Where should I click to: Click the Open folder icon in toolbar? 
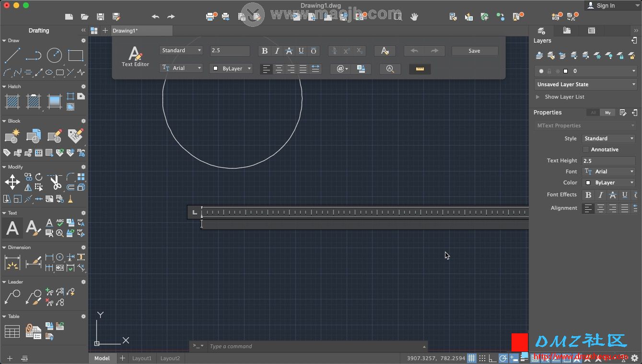[85, 16]
